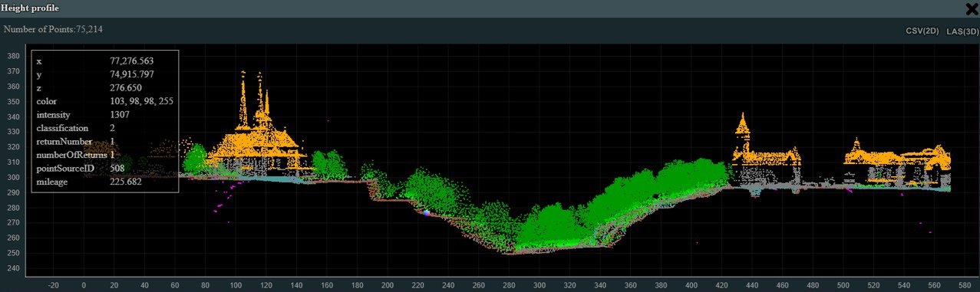Select the 'Number of Points:75,214' label

(x=53, y=29)
